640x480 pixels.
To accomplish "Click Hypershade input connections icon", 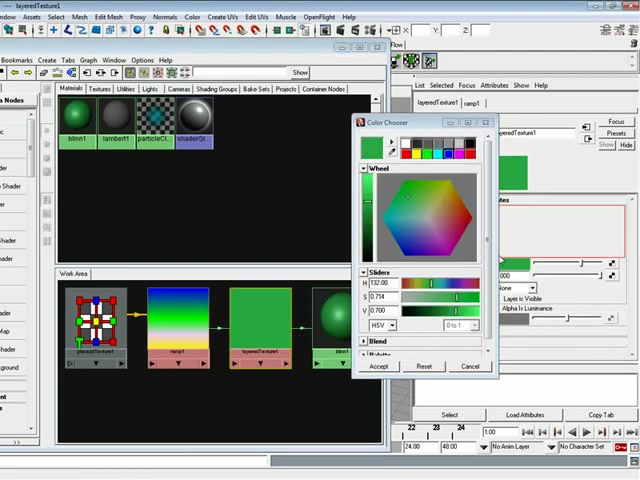I will pyautogui.click(x=87, y=73).
